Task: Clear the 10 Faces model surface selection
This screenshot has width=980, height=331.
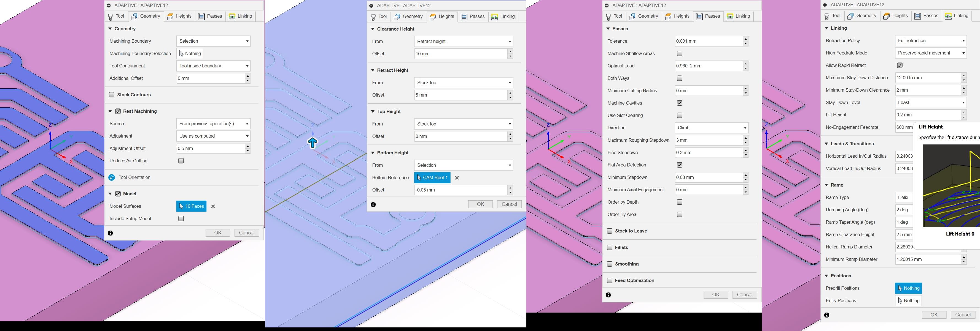Action: click(x=213, y=206)
